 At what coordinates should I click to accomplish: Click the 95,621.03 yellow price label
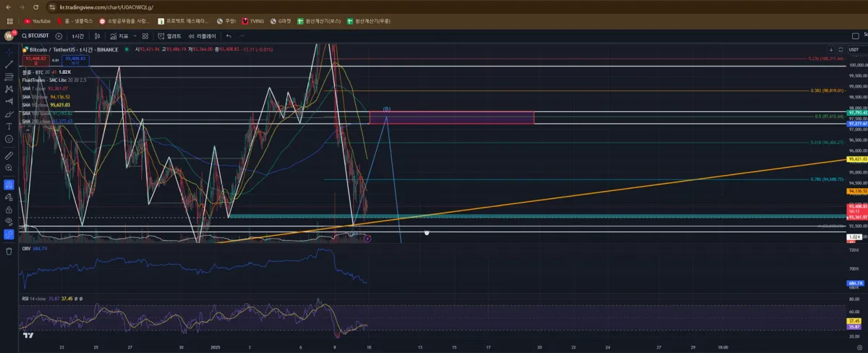click(x=857, y=159)
